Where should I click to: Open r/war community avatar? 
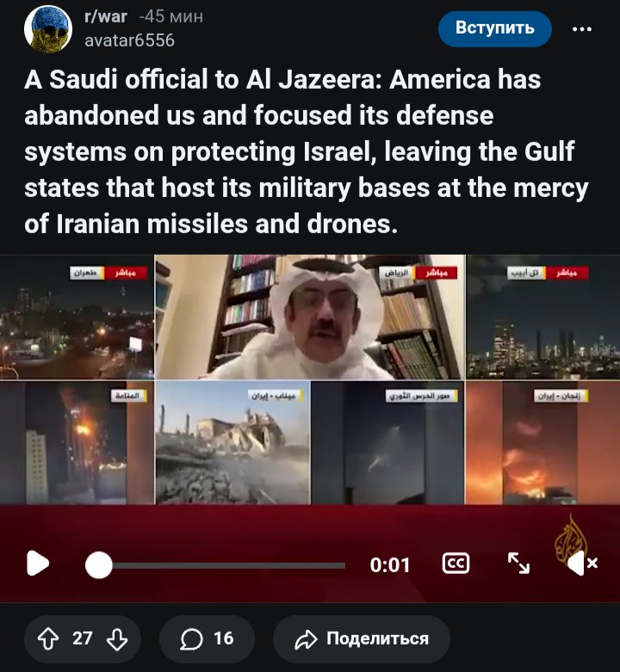pyautogui.click(x=48, y=28)
